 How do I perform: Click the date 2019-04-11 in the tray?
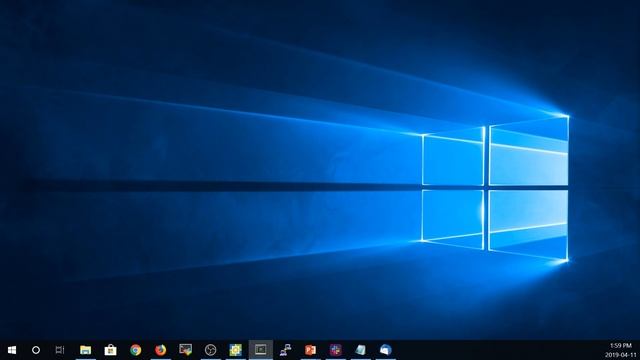click(620, 355)
